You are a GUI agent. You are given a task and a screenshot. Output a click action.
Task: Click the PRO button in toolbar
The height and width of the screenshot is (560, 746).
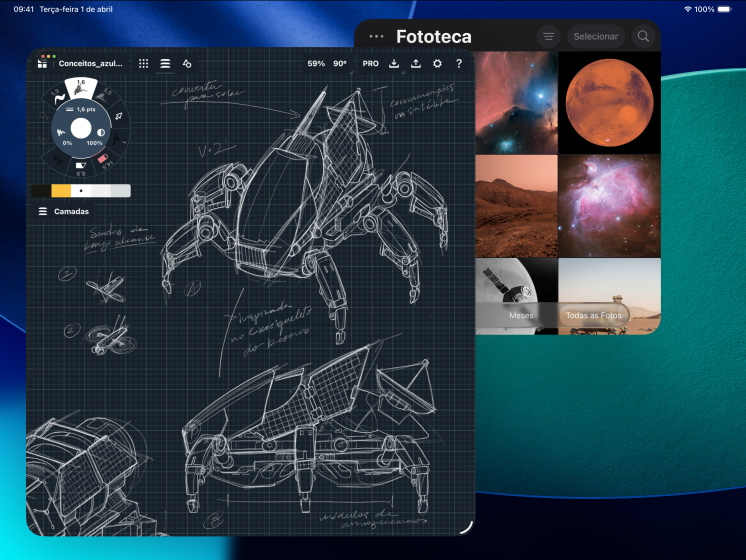click(370, 63)
